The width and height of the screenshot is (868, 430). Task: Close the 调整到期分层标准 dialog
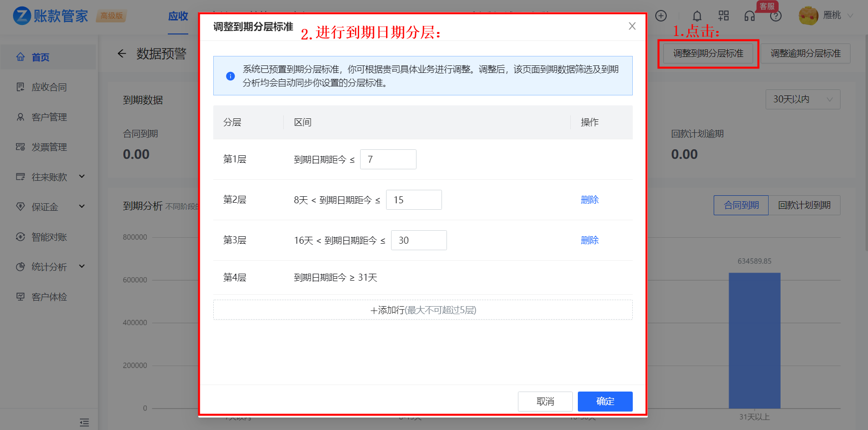pyautogui.click(x=632, y=26)
